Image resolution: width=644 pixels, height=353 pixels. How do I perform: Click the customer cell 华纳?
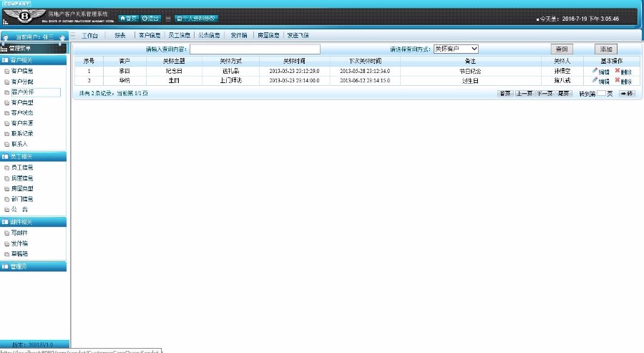point(125,80)
